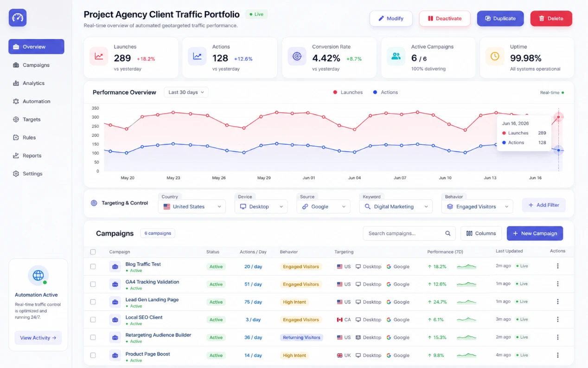Click the Launches stat card chart icon
The image size is (588, 368).
pyautogui.click(x=99, y=56)
